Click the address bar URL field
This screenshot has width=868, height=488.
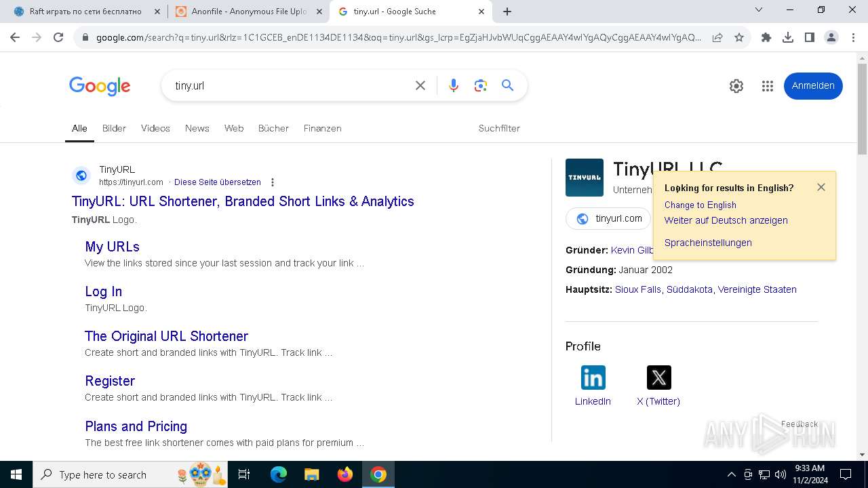pyautogui.click(x=399, y=37)
